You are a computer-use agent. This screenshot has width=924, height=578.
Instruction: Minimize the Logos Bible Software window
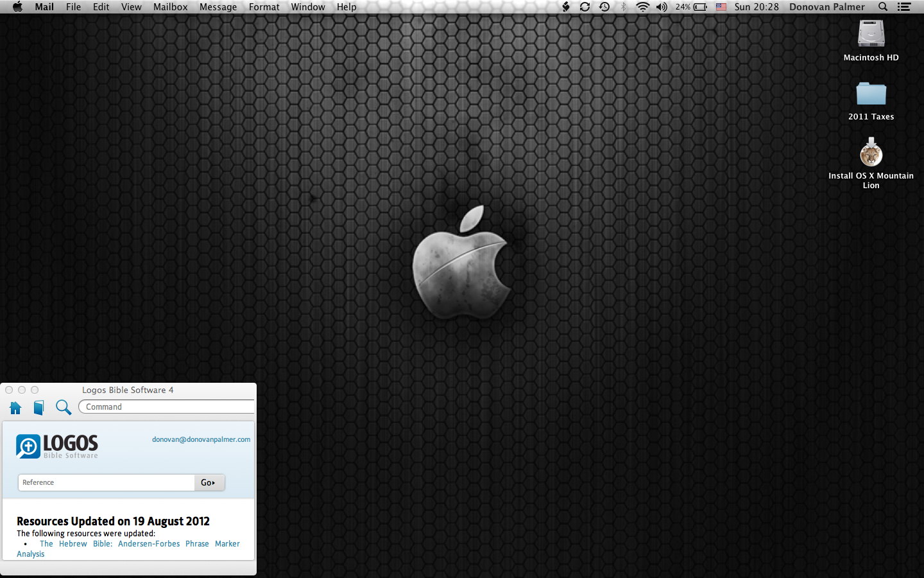coord(22,390)
